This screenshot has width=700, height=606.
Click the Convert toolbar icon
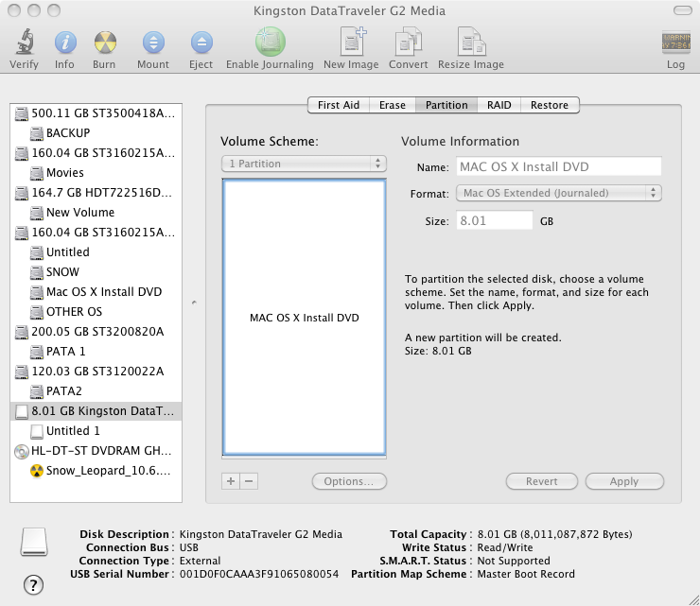pyautogui.click(x=408, y=42)
